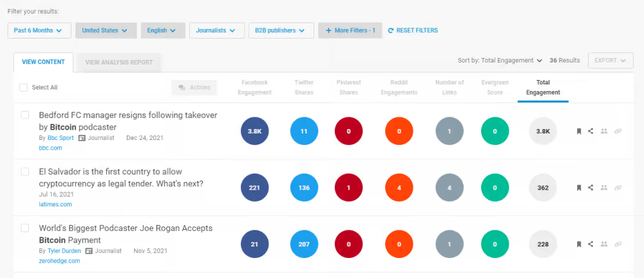The height and width of the screenshot is (278, 644).
Task: Click the 207 Twitter shares circle
Action: [304, 244]
